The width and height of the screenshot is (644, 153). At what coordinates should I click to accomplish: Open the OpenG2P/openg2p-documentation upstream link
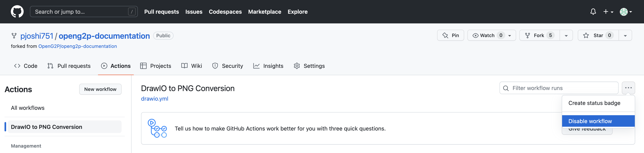pyautogui.click(x=78, y=46)
